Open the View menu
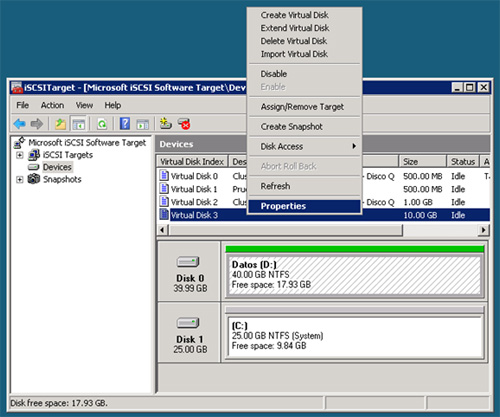 tap(84, 105)
